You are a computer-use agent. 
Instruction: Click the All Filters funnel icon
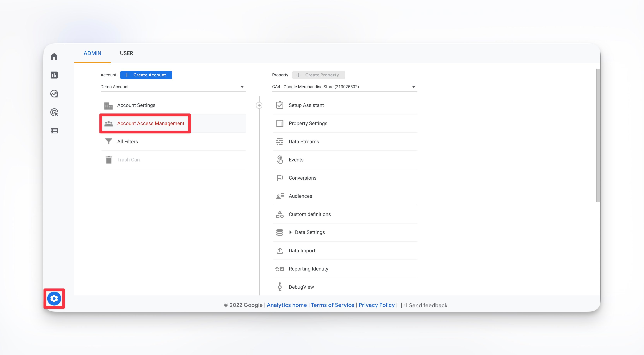pos(109,141)
